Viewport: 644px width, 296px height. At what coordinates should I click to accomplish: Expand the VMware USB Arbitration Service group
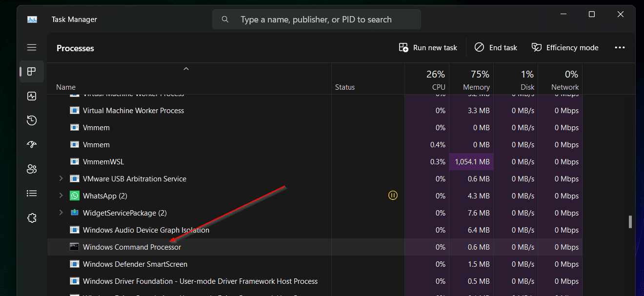[61, 178]
